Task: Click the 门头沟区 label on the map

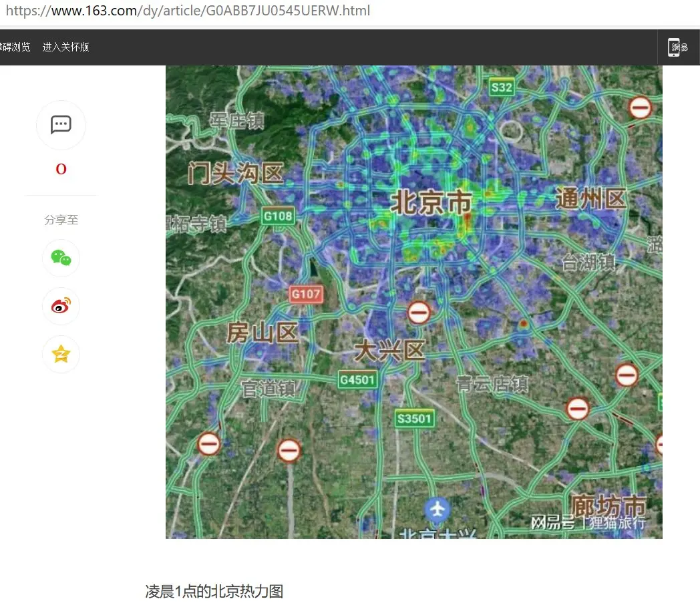Action: [235, 174]
